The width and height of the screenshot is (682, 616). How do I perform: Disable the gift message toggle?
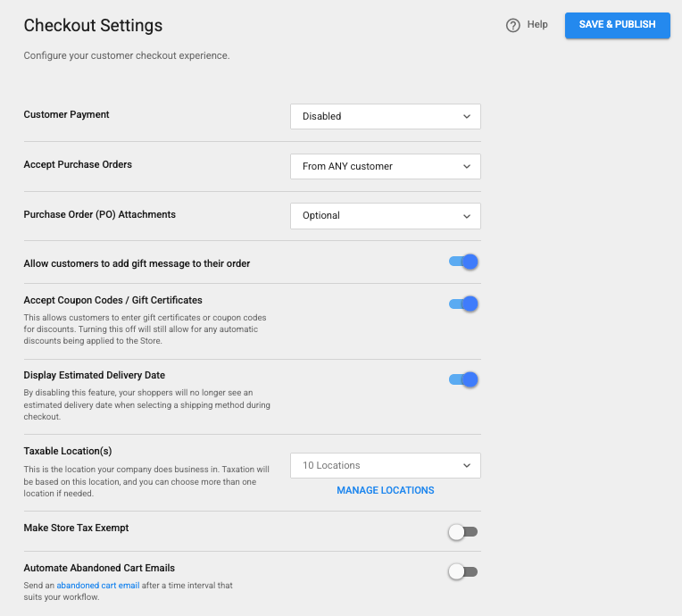pyautogui.click(x=463, y=262)
